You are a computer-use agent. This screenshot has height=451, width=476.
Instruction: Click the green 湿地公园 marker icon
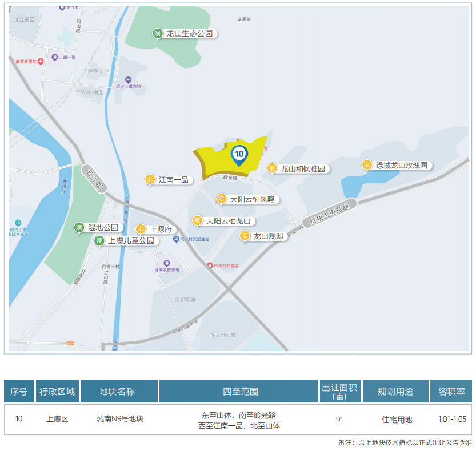click(79, 227)
